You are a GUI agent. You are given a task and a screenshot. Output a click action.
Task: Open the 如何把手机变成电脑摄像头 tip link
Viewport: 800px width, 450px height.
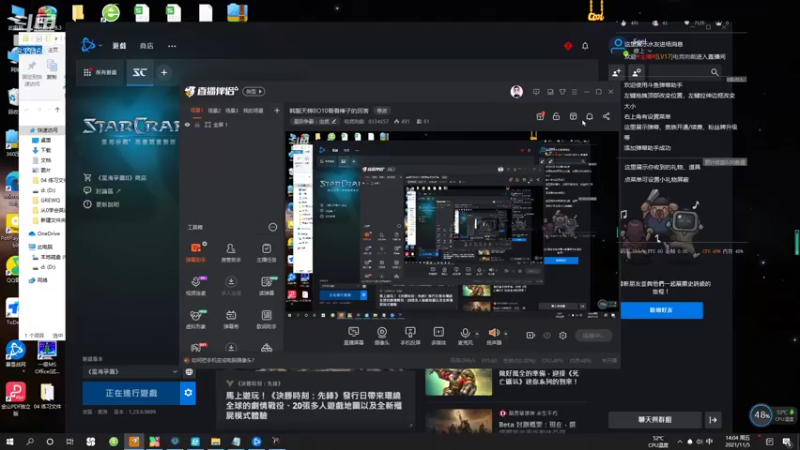tap(222, 360)
